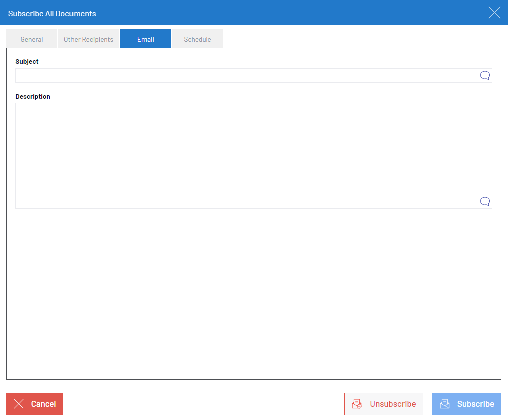Screen dimensions: 508x420
Task: Click the envelope icon on Unsubscribe button
Action: tap(357, 404)
